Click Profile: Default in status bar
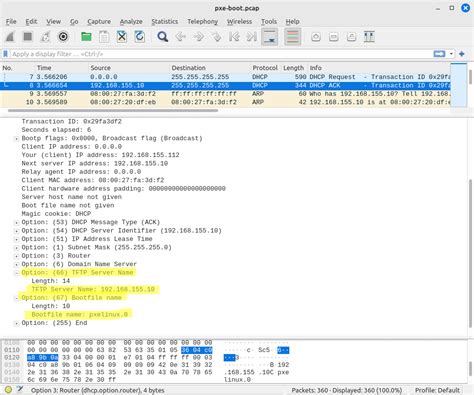This screenshot has width=474, height=395. (x=437, y=390)
